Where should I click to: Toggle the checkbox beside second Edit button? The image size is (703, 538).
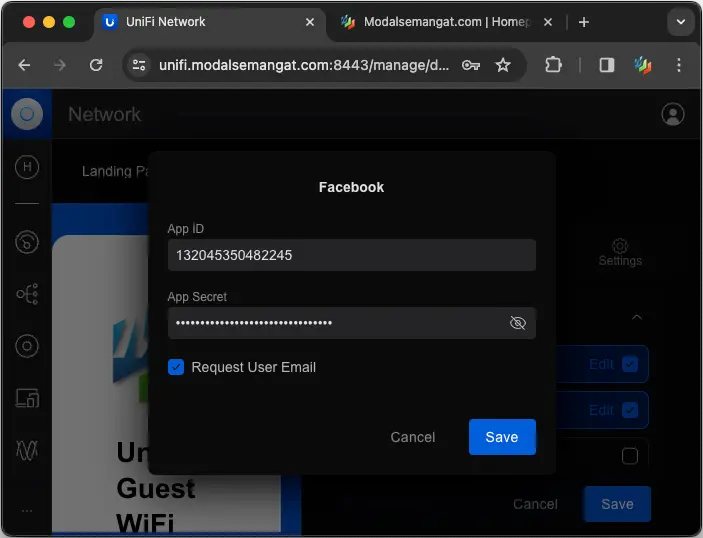[x=630, y=410]
